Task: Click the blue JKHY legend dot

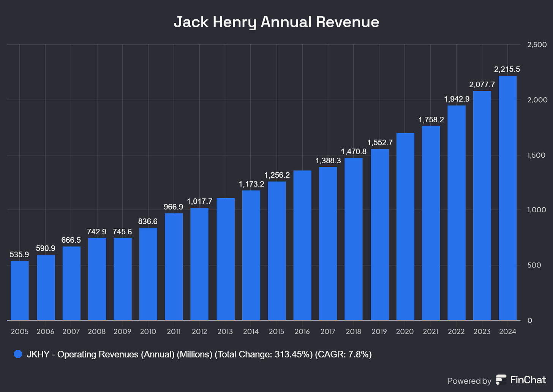Action: [x=18, y=354]
